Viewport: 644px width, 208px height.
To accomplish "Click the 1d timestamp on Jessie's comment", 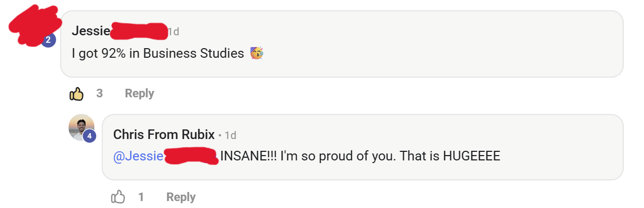I will point(173,32).
